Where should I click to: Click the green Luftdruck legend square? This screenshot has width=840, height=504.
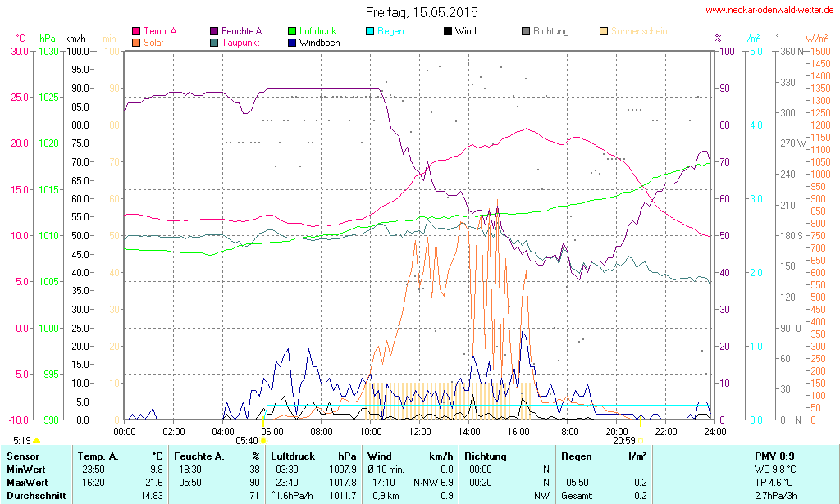pos(293,31)
